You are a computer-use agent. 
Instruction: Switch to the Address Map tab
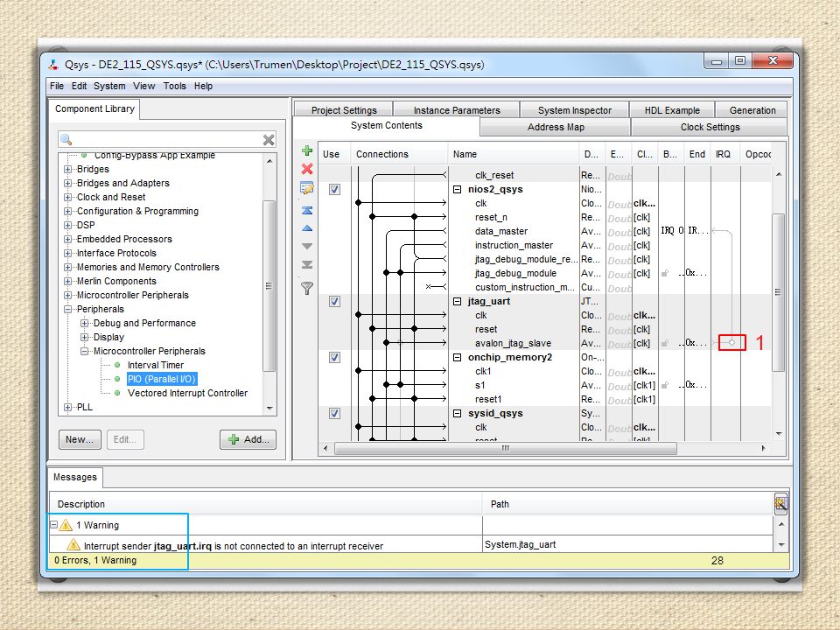[x=556, y=127]
